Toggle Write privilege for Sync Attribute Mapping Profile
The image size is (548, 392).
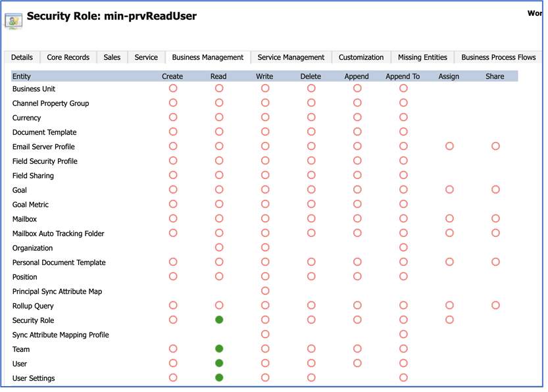click(265, 334)
